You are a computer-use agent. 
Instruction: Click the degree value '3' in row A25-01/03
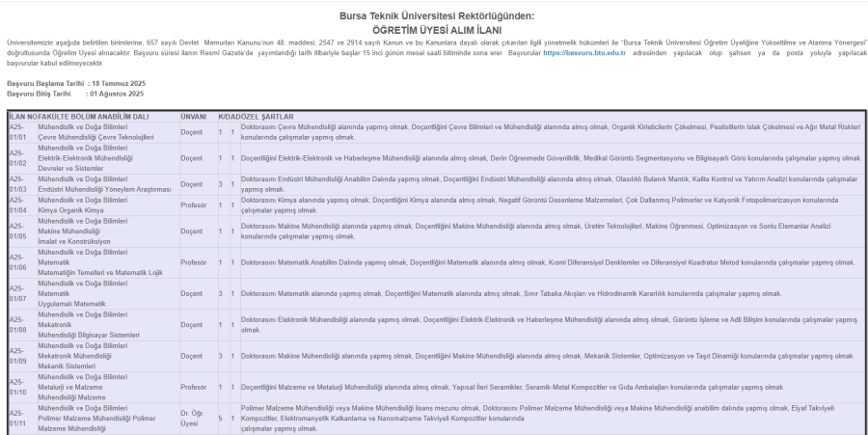point(220,184)
